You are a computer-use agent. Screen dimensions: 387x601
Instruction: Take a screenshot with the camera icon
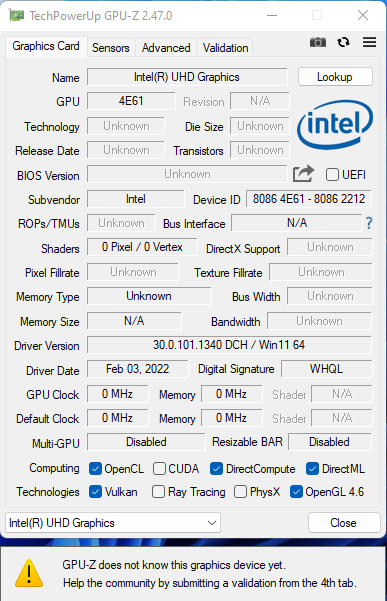pos(318,42)
